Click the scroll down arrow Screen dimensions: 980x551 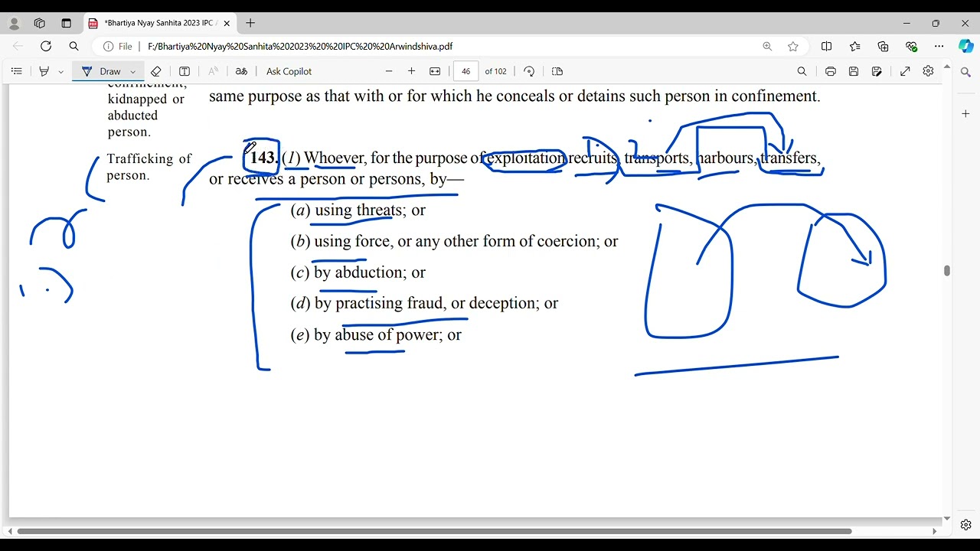click(947, 519)
